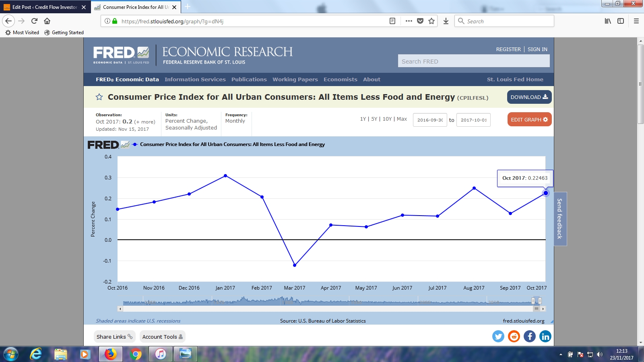Bookmark this page with the star icon

coord(431,21)
